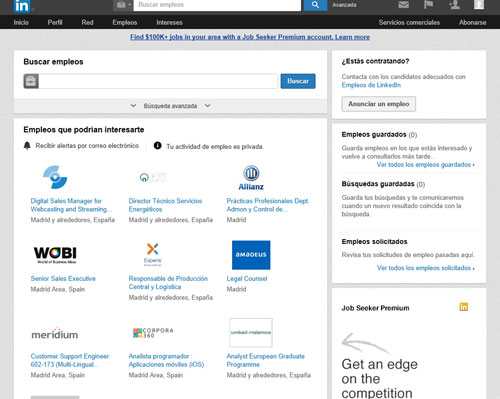Open the Intereses menu item
500x399 pixels.
point(169,22)
